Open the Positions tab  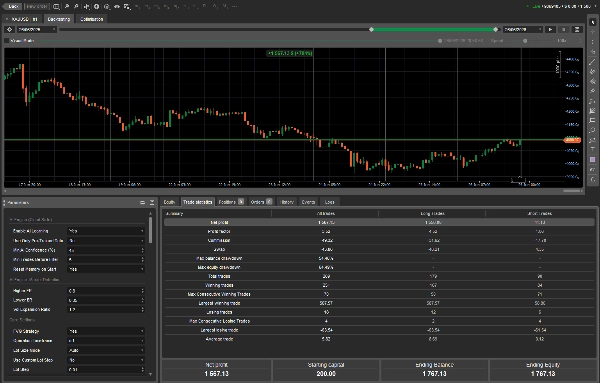[x=231, y=202]
